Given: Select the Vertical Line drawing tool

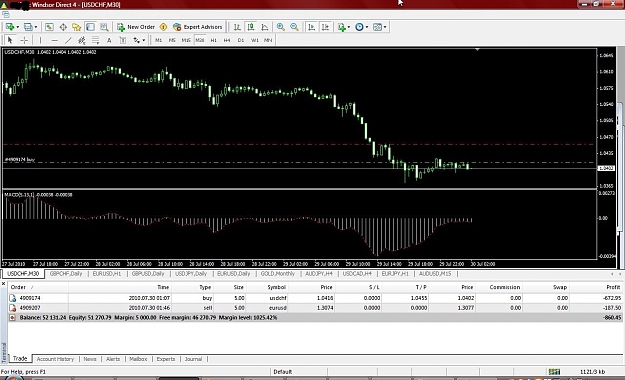Looking at the screenshot, I should pos(40,40).
